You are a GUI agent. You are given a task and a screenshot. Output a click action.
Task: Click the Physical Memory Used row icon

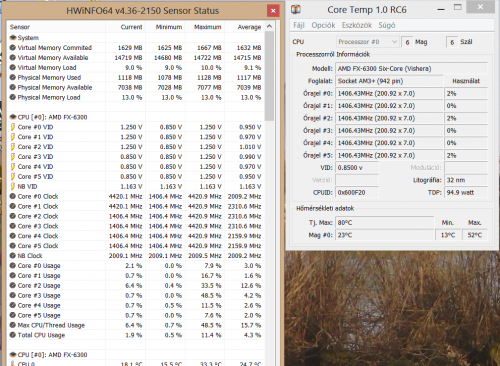tap(13, 77)
